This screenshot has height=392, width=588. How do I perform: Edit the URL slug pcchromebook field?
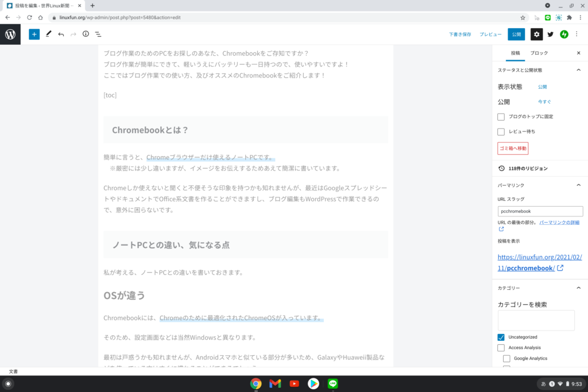click(540, 211)
